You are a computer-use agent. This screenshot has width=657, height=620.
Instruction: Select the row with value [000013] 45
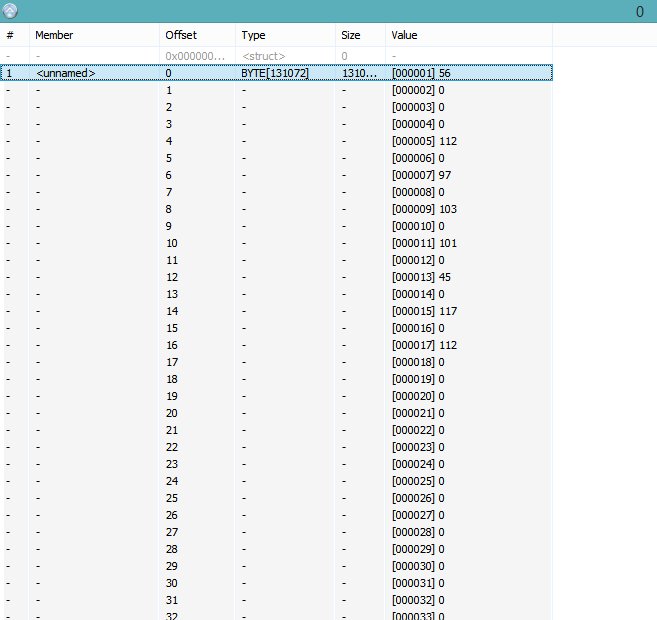click(x=421, y=277)
